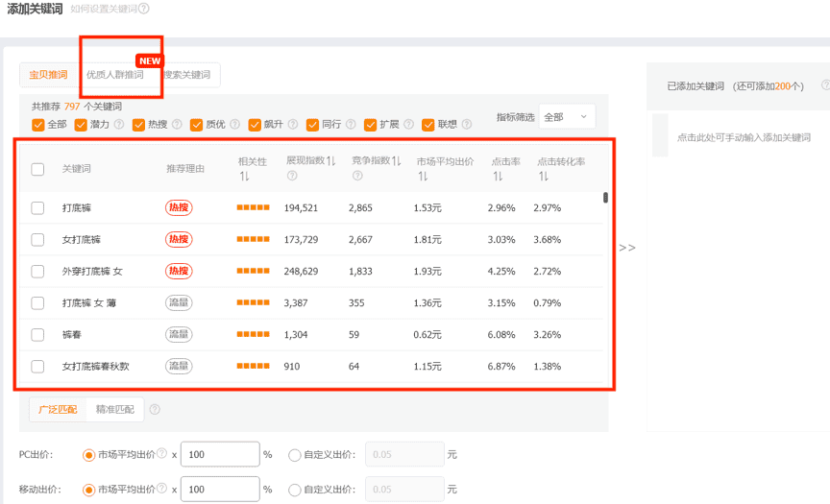
Task: Toggle the 联想 filter checkbox
Action: point(427,124)
